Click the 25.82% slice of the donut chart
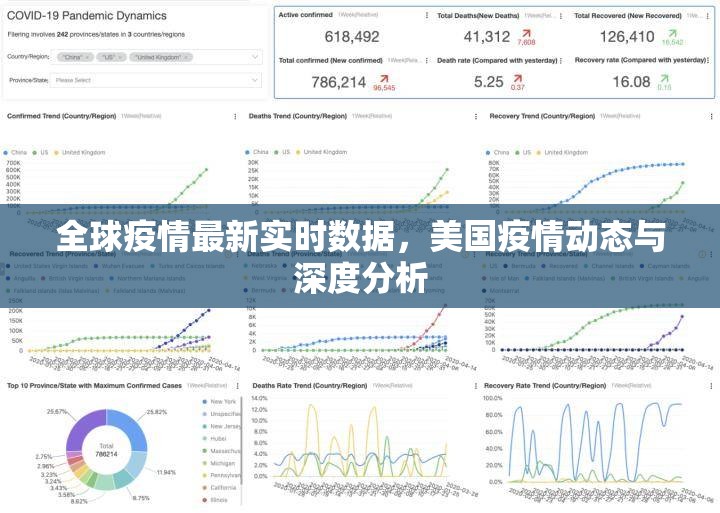This screenshot has height=513, width=720. point(133,429)
